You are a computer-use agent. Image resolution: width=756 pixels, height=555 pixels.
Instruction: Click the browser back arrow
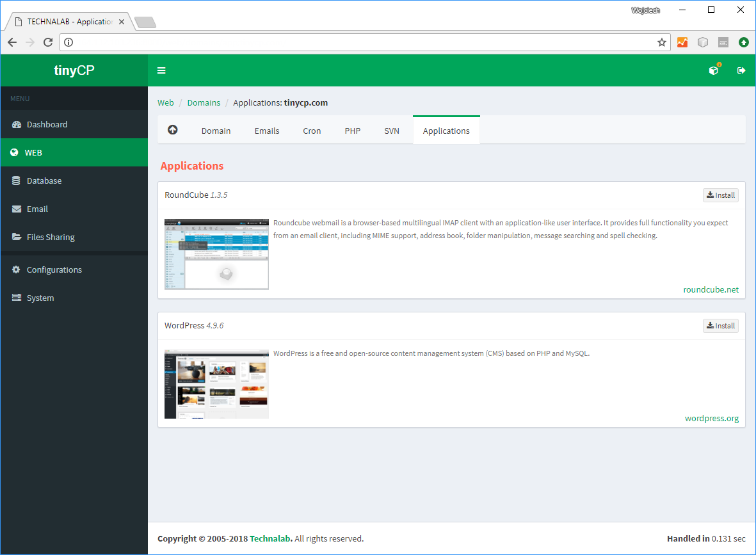click(12, 42)
